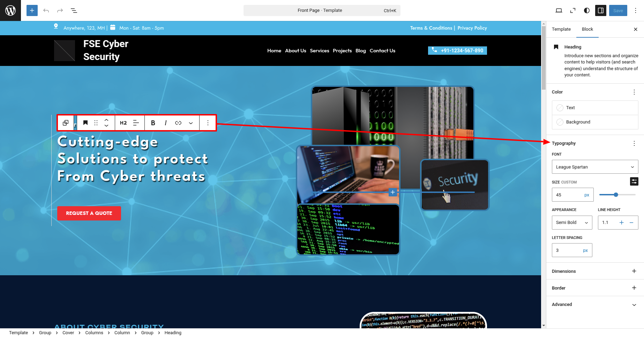
Task: Open the WordPress logo site menu
Action: [x=10, y=10]
